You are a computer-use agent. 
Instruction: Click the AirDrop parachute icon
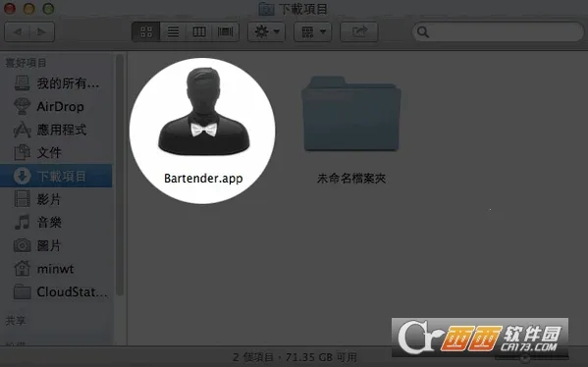(x=22, y=106)
